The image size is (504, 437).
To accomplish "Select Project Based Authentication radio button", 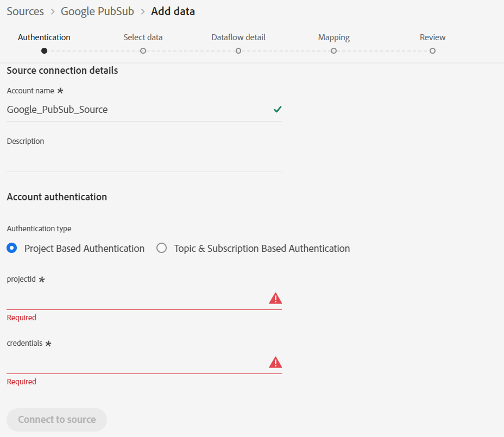I will (11, 248).
